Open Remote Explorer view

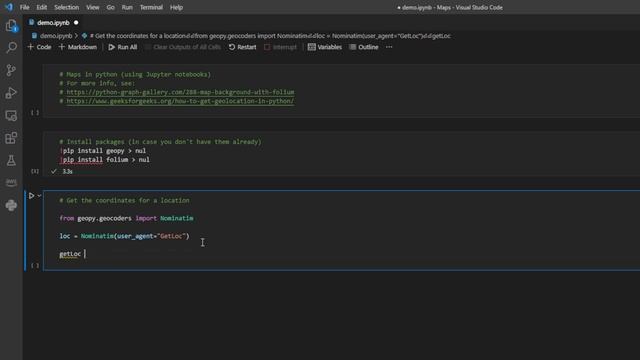tap(11, 116)
